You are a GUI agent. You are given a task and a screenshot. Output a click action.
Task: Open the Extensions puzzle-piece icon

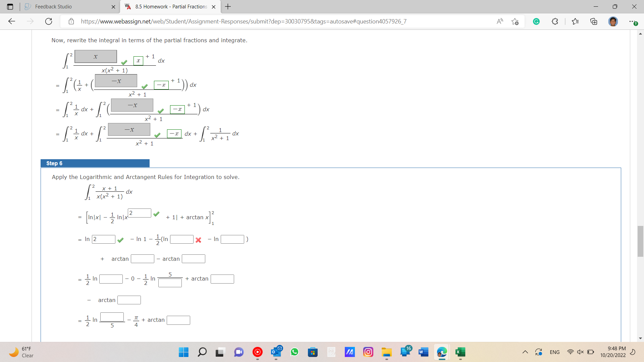555,21
